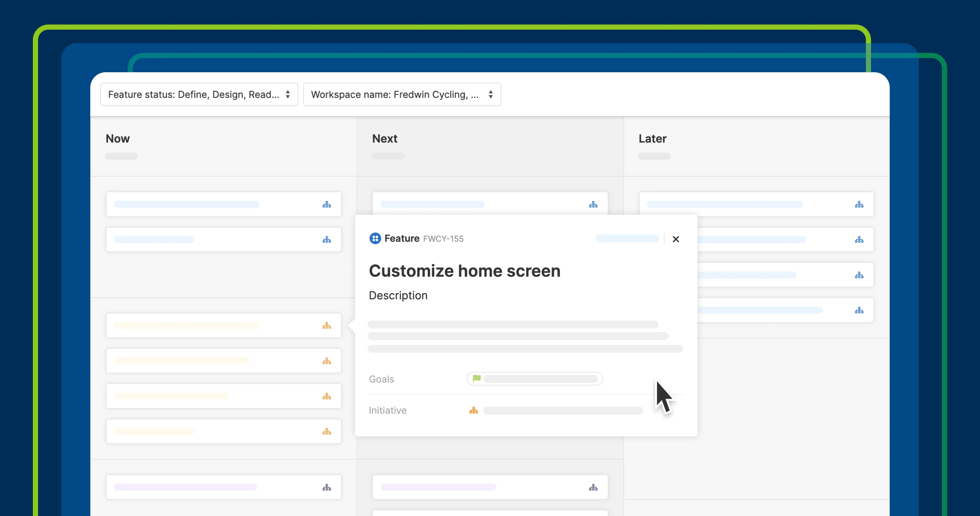Click the Later column header
This screenshot has height=516, width=980.
[652, 138]
